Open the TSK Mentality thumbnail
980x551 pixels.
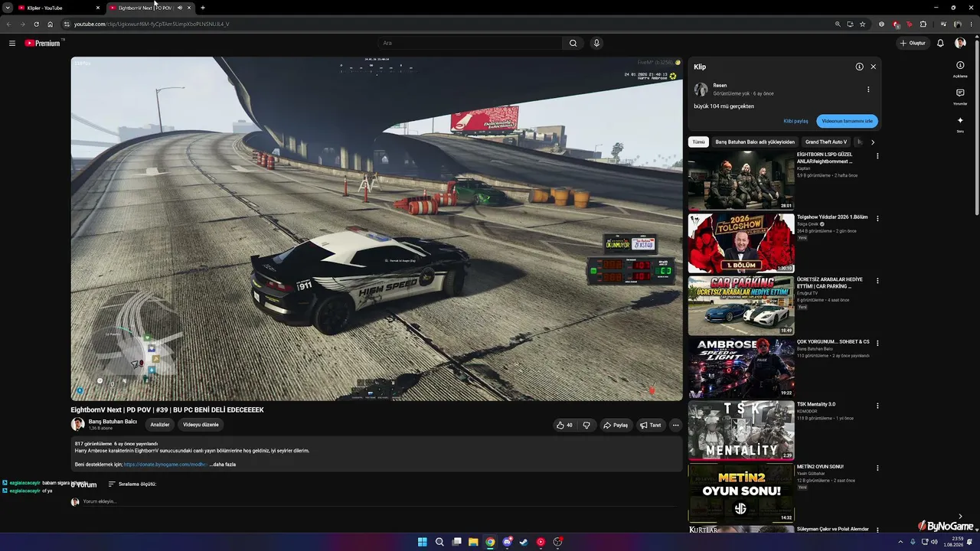[741, 430]
